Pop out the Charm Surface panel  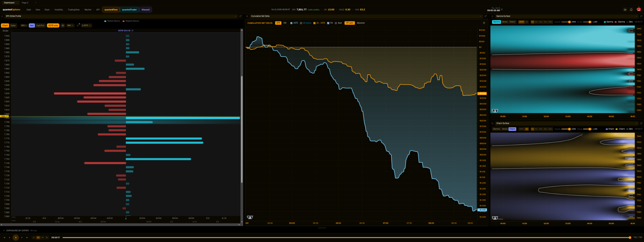tap(641, 123)
